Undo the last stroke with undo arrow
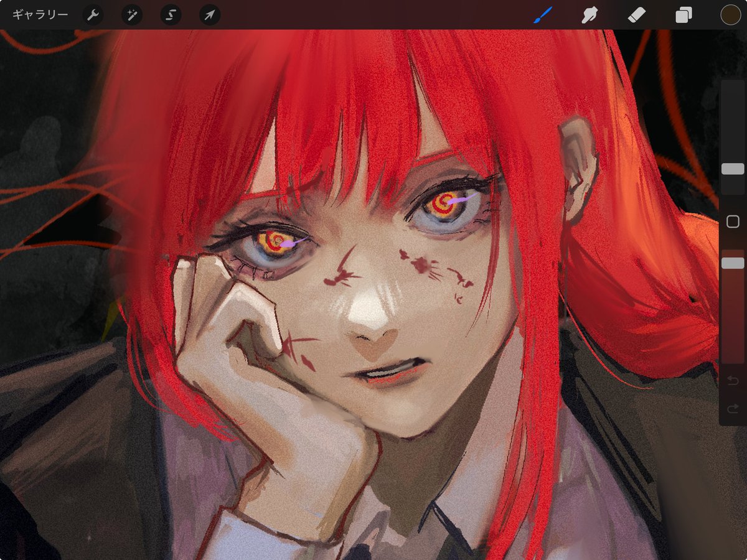Viewport: 747px width, 560px height. pos(733,381)
